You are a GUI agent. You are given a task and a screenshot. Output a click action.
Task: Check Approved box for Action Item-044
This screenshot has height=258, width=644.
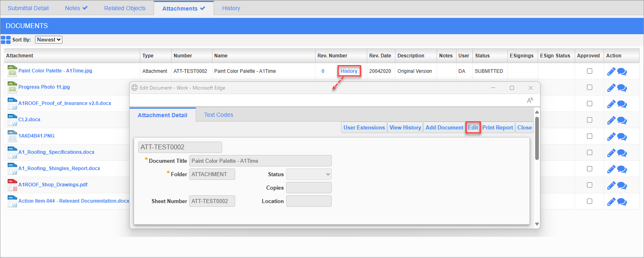point(589,201)
